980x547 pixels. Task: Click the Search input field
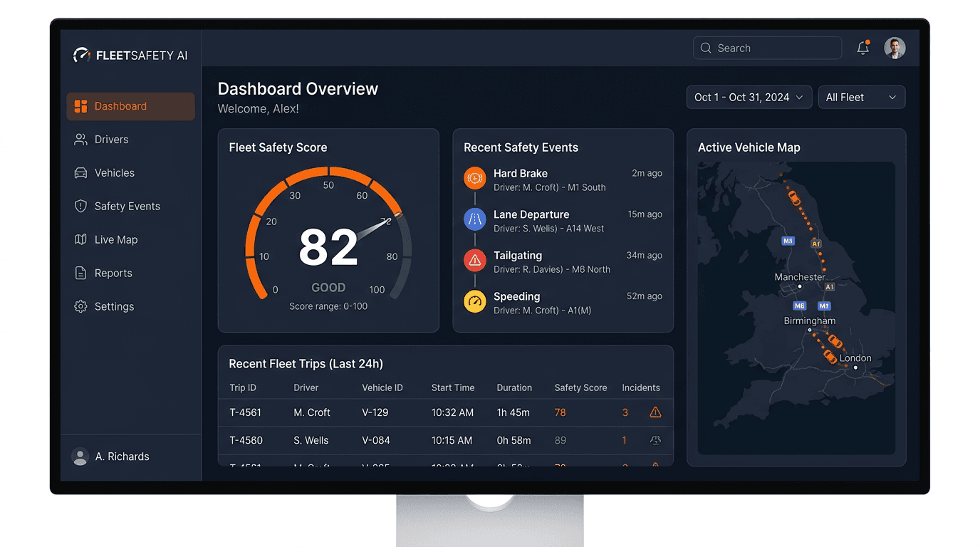pyautogui.click(x=768, y=48)
